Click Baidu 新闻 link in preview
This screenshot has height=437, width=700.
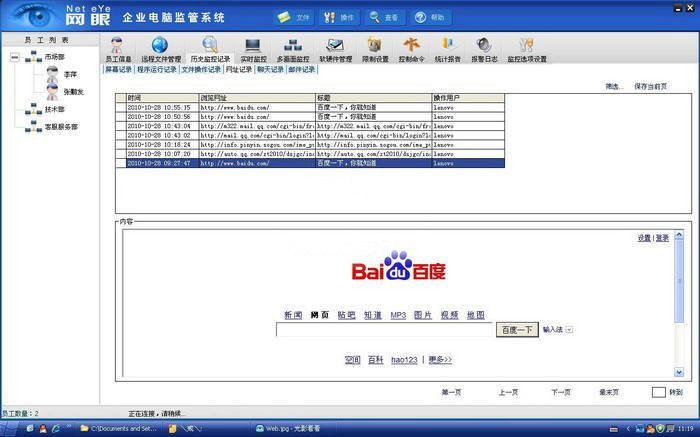[293, 315]
